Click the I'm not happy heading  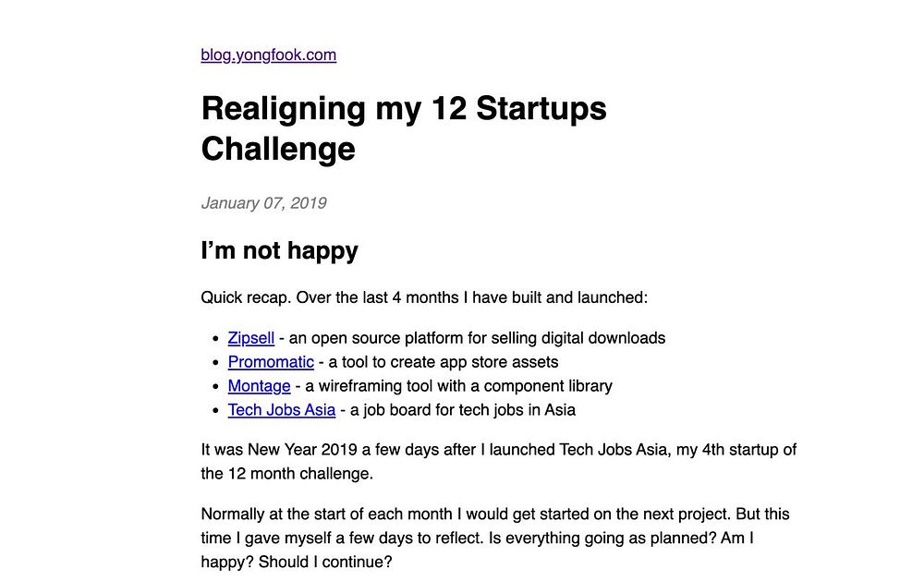tap(279, 250)
